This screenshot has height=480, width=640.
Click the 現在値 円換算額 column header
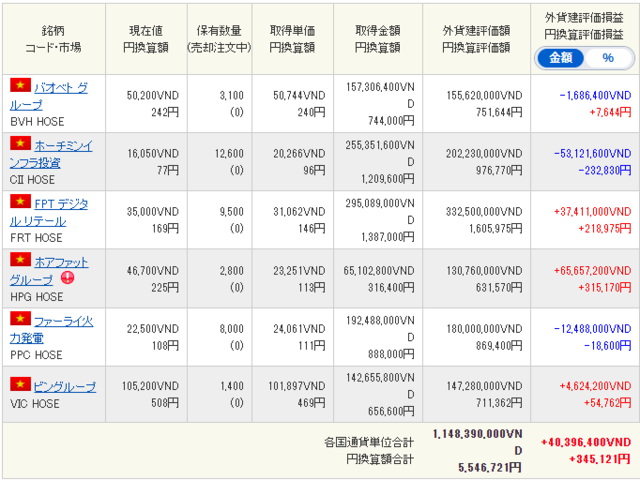(x=146, y=39)
